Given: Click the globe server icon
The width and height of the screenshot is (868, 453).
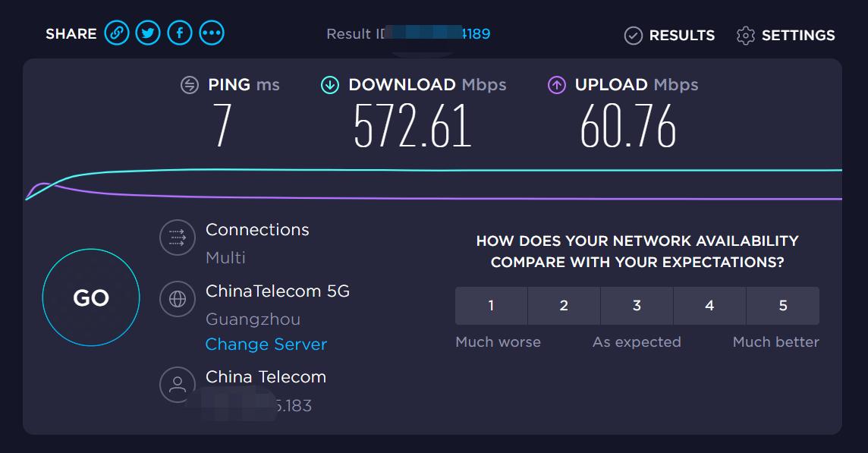Looking at the screenshot, I should 177,299.
